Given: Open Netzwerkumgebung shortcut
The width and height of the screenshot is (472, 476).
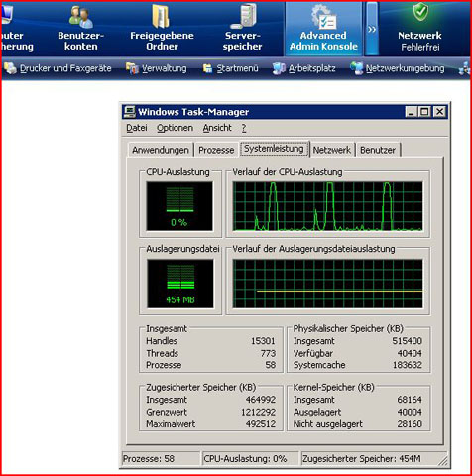Looking at the screenshot, I should pyautogui.click(x=398, y=68).
